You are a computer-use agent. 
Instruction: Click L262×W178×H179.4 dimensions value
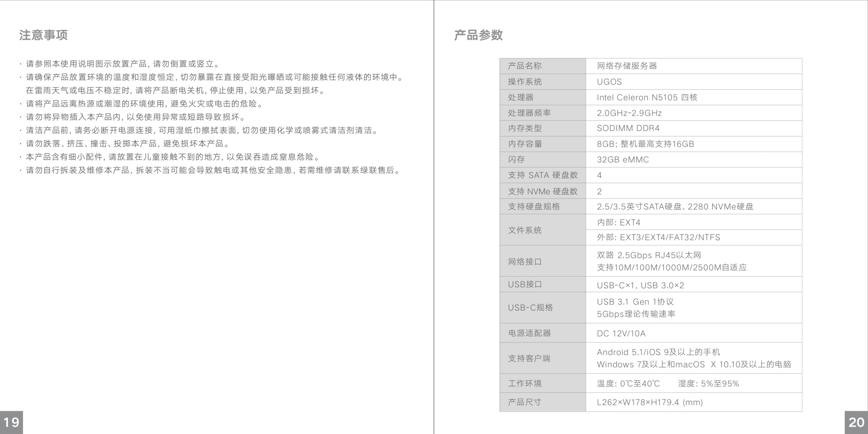649,402
